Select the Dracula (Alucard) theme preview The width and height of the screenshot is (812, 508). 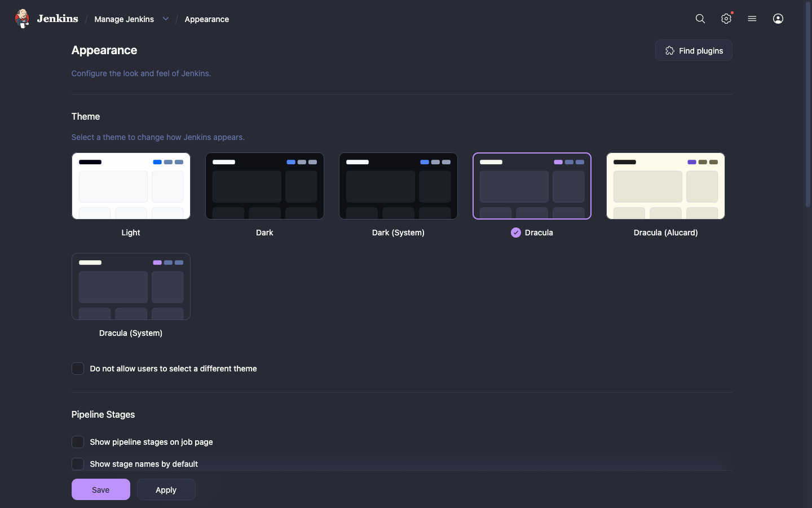665,186
